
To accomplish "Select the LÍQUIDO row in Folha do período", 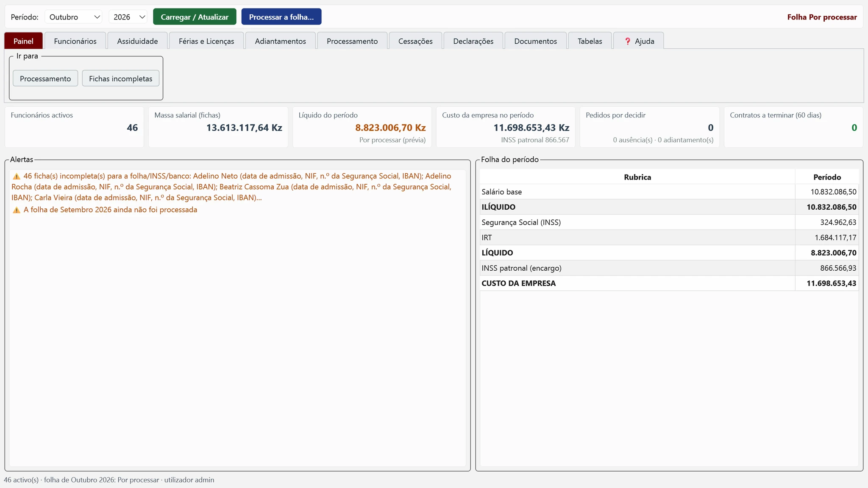I will 669,253.
